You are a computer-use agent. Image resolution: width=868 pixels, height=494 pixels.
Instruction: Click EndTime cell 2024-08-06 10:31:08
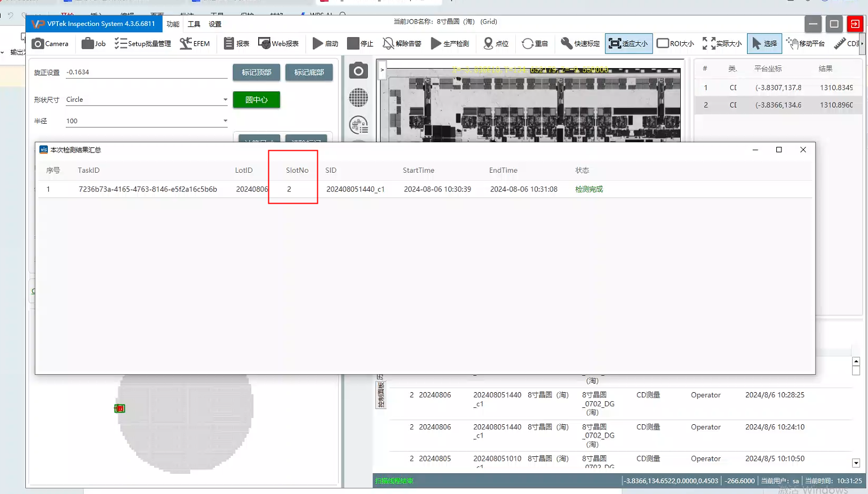click(x=524, y=189)
